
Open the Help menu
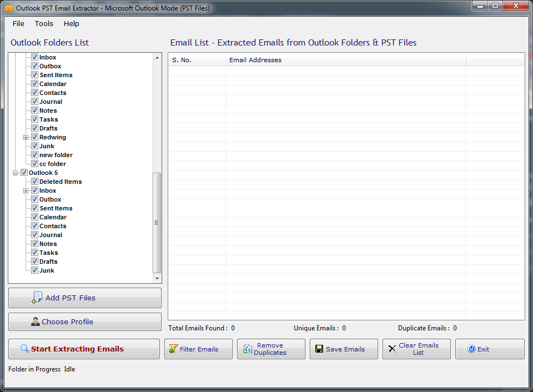(x=72, y=23)
